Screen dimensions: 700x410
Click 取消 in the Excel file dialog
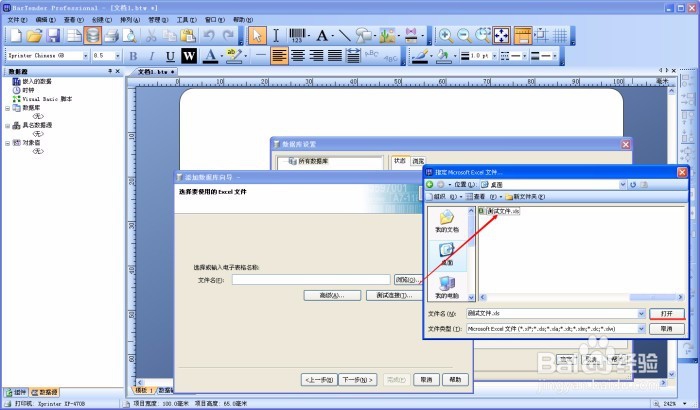(x=667, y=329)
